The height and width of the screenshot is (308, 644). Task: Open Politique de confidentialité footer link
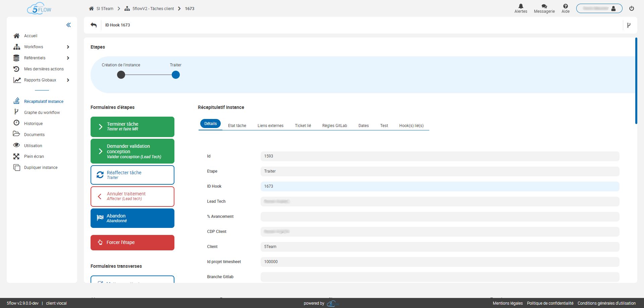click(x=550, y=303)
